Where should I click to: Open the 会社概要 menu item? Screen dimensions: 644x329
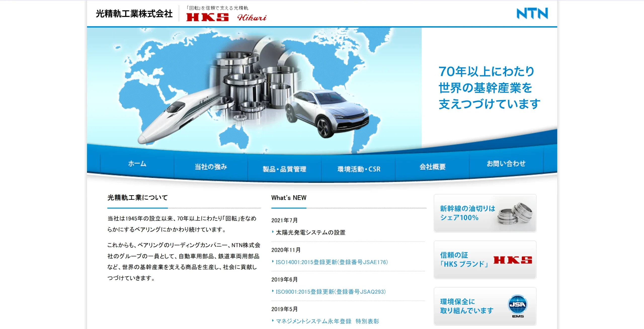[x=432, y=167]
